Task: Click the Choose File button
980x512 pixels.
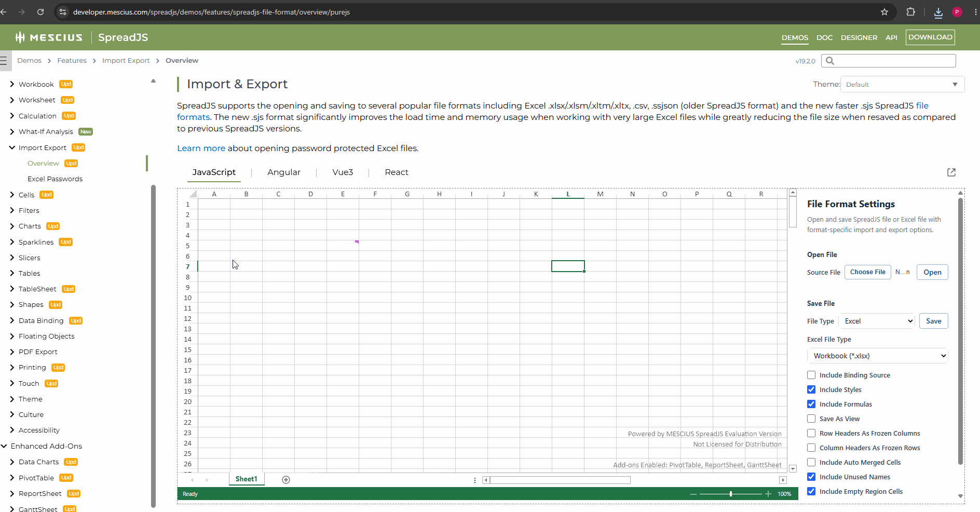Action: click(868, 272)
